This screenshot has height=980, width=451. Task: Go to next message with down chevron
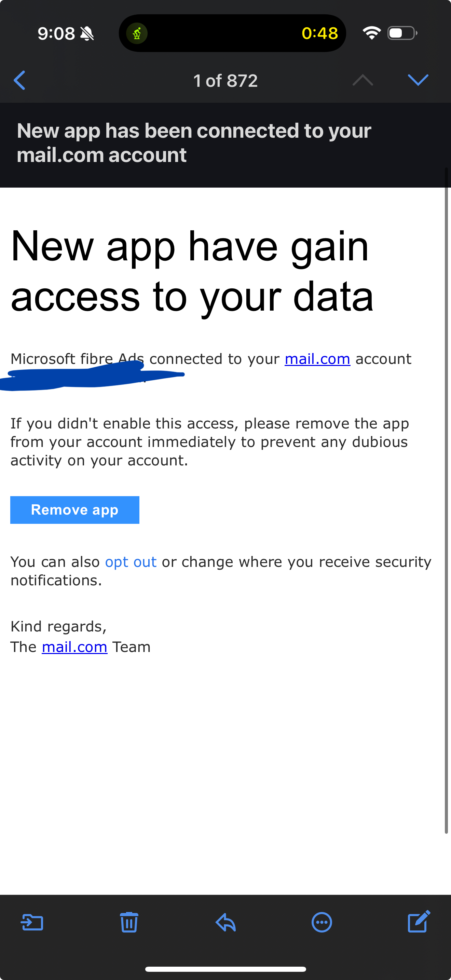pyautogui.click(x=418, y=80)
